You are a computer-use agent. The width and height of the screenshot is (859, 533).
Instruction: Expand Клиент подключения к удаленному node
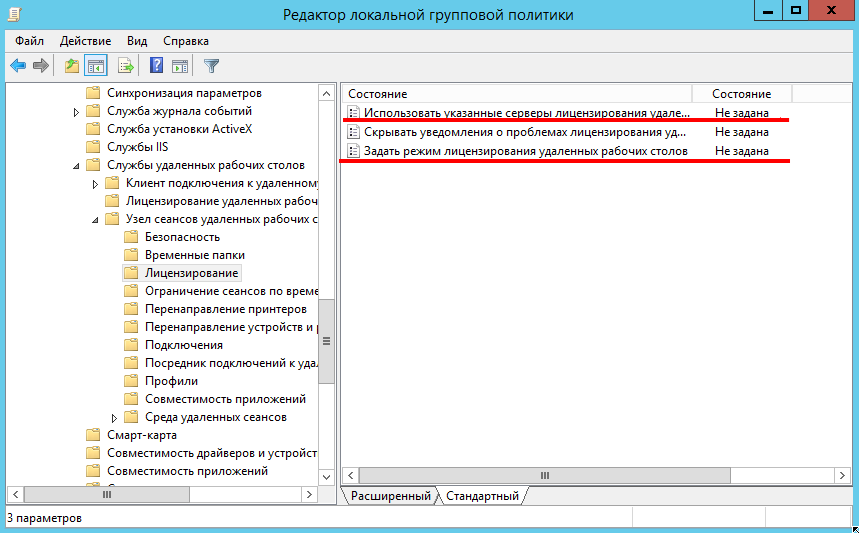(95, 184)
